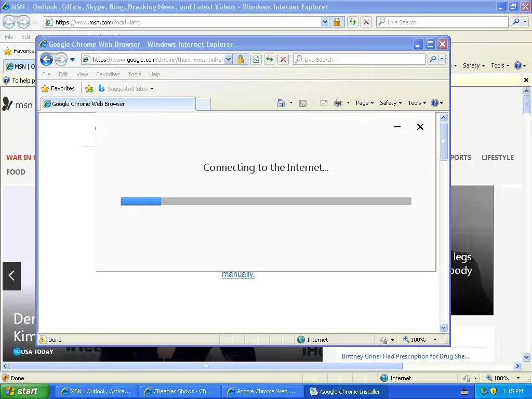Close the information bar in the MSN window
This screenshot has height=399, width=532.
point(526,80)
